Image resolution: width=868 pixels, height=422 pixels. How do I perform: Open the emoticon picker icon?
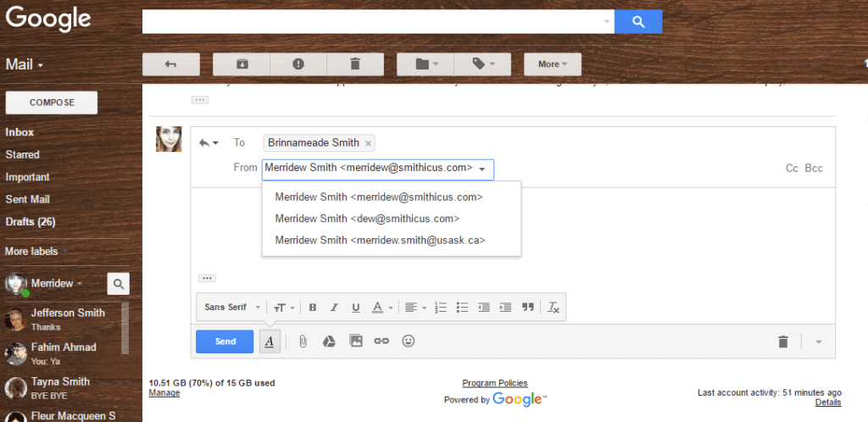(x=408, y=341)
